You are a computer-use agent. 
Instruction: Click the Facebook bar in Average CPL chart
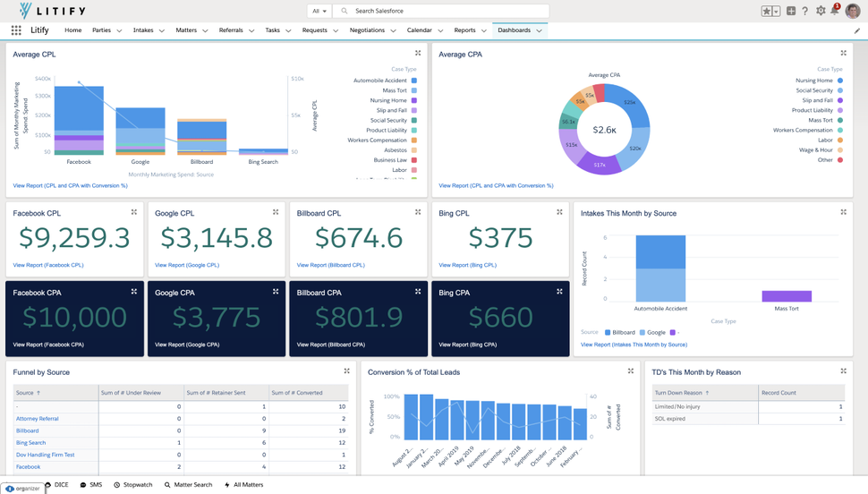pyautogui.click(x=79, y=120)
